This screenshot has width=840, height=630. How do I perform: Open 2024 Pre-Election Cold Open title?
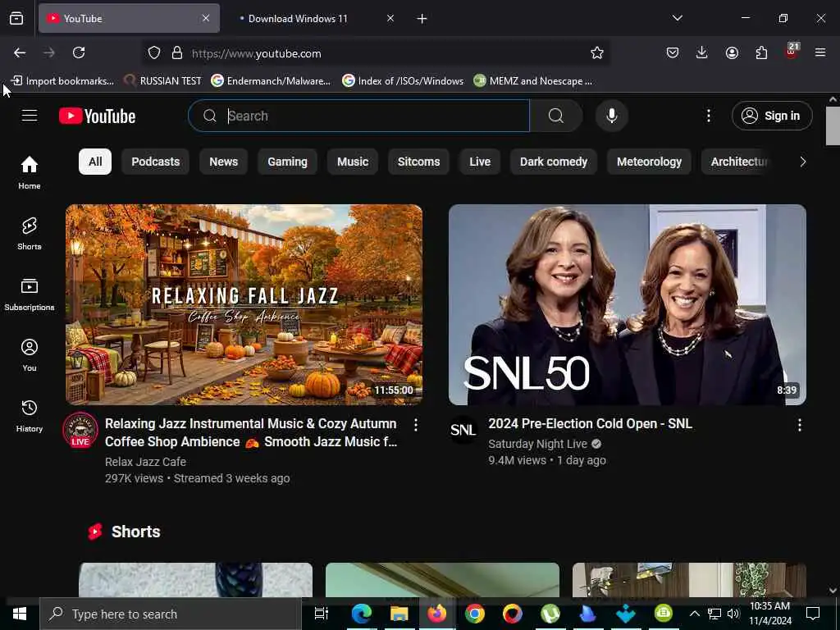coord(590,423)
